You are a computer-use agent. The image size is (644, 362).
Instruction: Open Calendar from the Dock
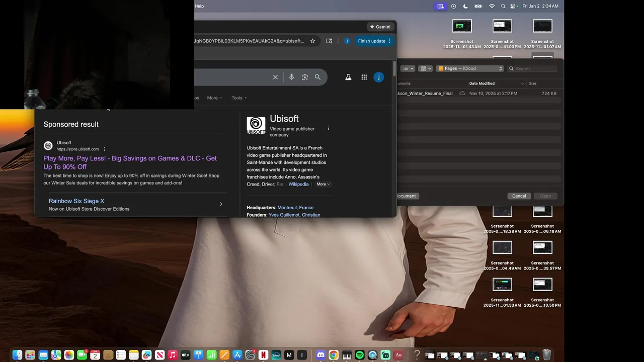tap(95, 355)
